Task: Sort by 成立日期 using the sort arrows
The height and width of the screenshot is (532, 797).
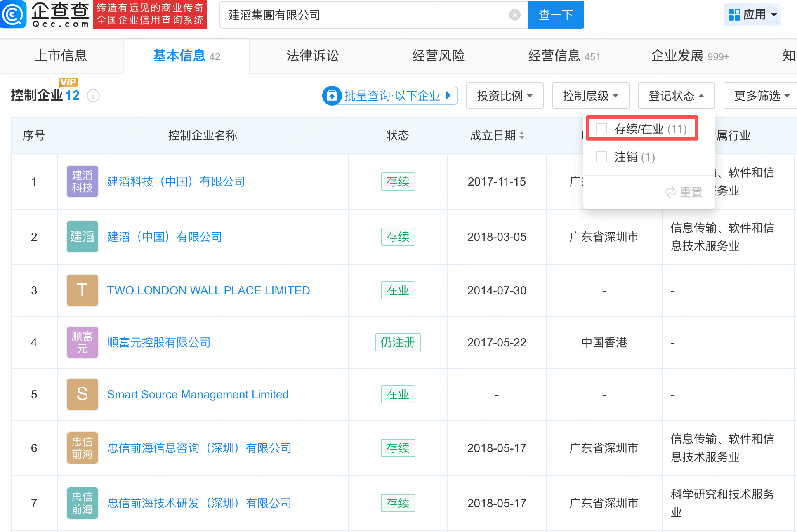Action: pyautogui.click(x=522, y=135)
